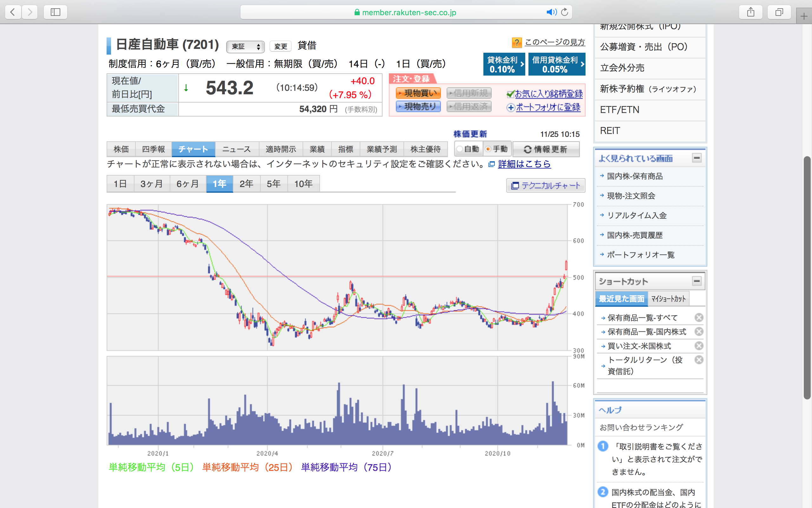Show all tabs overview icon
This screenshot has width=812, height=508.
point(779,12)
